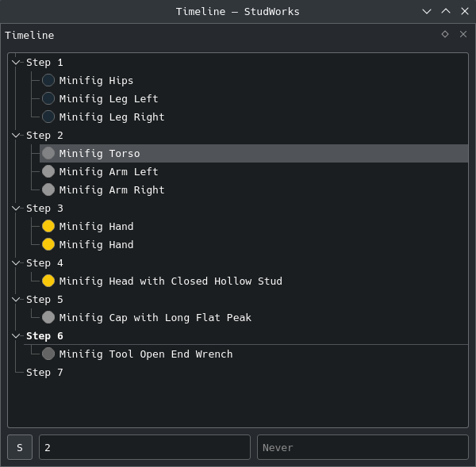476x467 pixels.
Task: Click the yellow dot of the first Minifig Hand
Action: pyautogui.click(x=48, y=226)
